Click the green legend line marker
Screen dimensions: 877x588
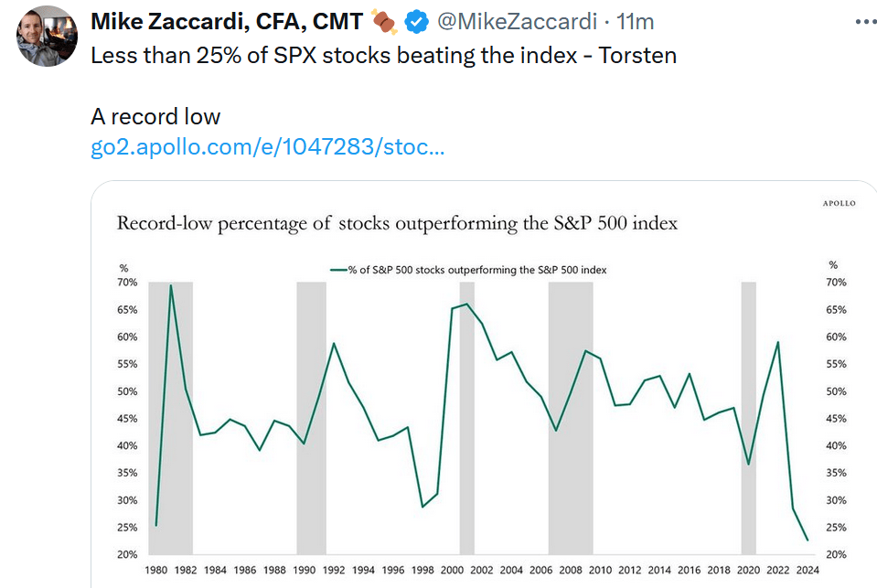point(337,271)
